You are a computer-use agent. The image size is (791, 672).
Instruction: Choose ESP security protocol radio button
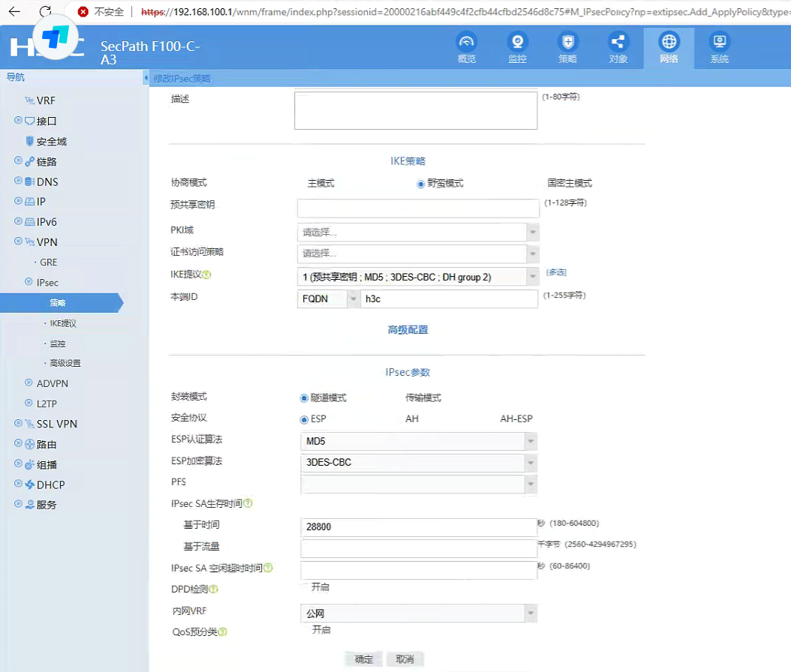pyautogui.click(x=304, y=419)
